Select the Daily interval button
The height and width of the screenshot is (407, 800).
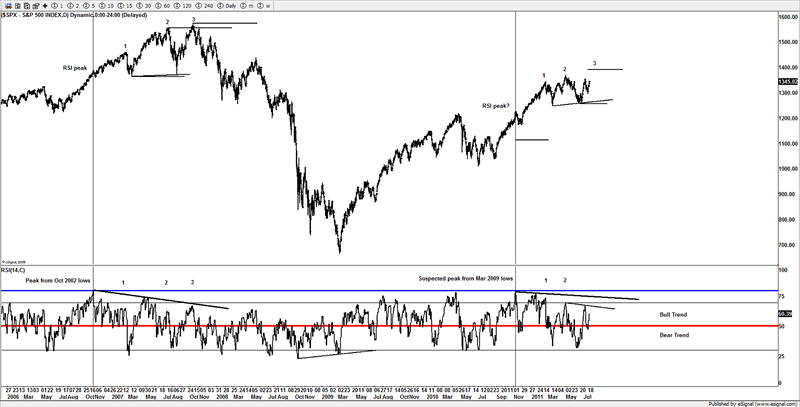227,6
